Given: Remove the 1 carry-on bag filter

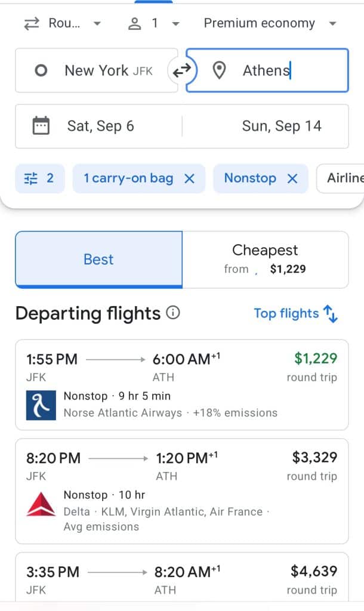Looking at the screenshot, I should (189, 178).
